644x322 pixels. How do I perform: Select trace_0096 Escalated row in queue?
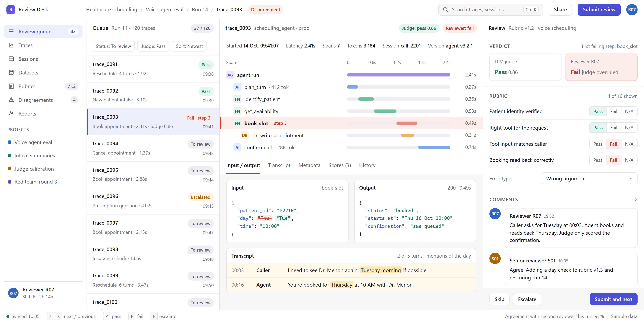tap(153, 201)
